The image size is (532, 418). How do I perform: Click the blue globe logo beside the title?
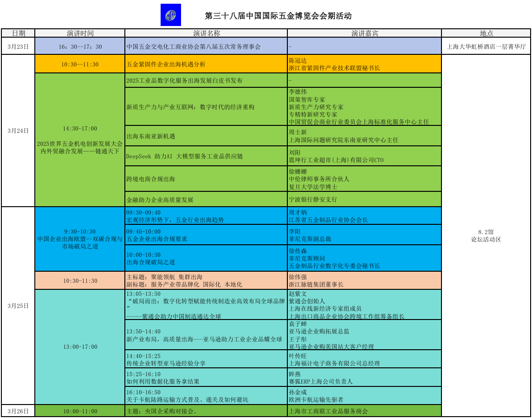point(171,15)
